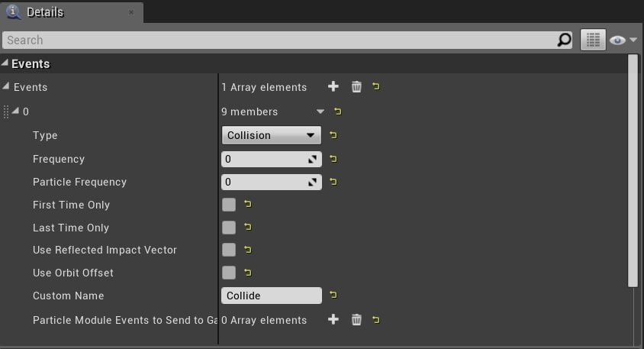Screen dimensions: 644x349
Task: Enable Last Time Only checkbox
Action: [x=229, y=228]
